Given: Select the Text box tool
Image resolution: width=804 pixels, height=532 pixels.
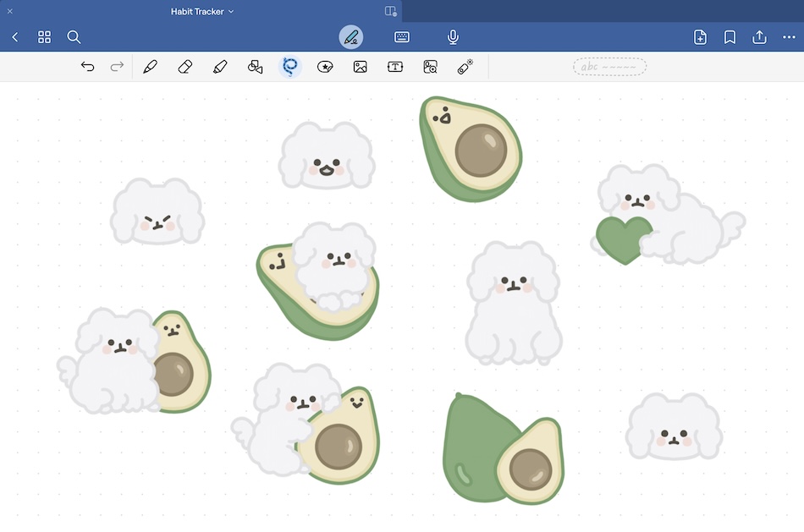Looking at the screenshot, I should (x=394, y=67).
